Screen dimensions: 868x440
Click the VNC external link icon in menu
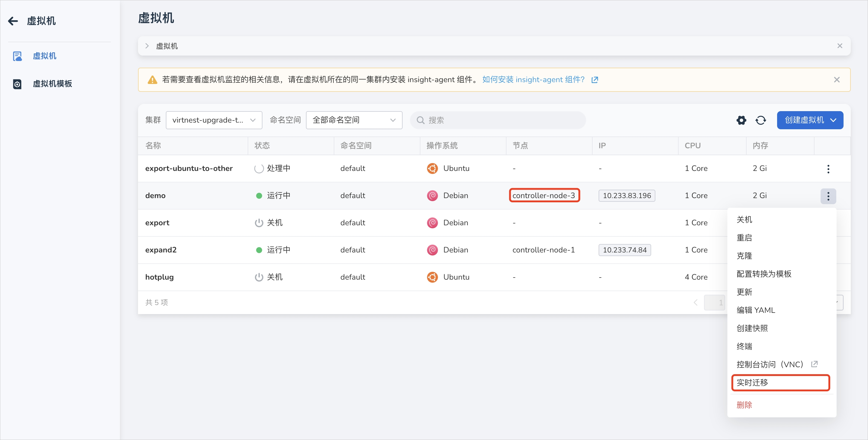(x=814, y=364)
